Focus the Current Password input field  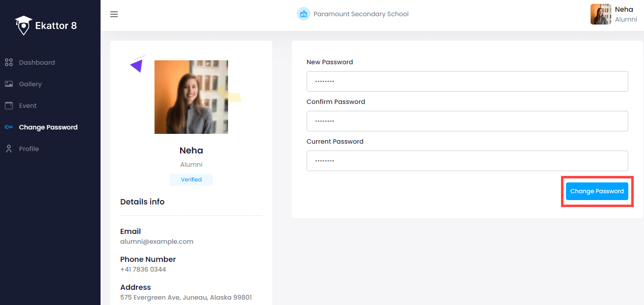(467, 161)
